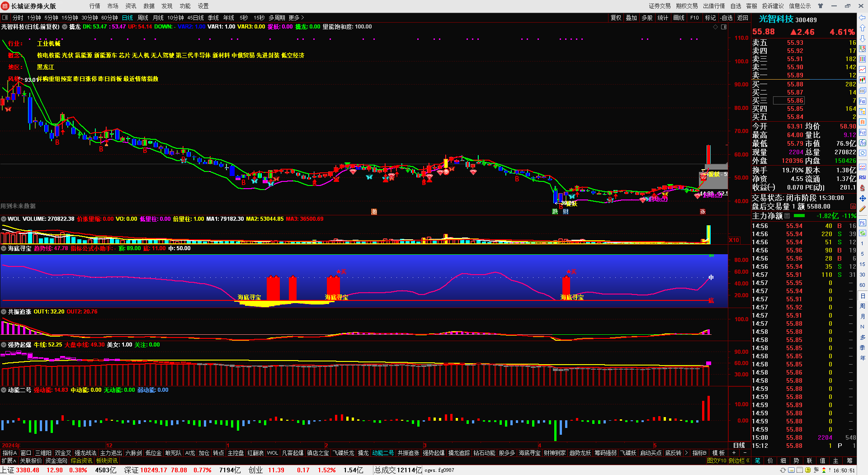Image resolution: width=868 pixels, height=475 pixels.
Task: Select the pencil drawing tool icon
Action: click(x=863, y=209)
